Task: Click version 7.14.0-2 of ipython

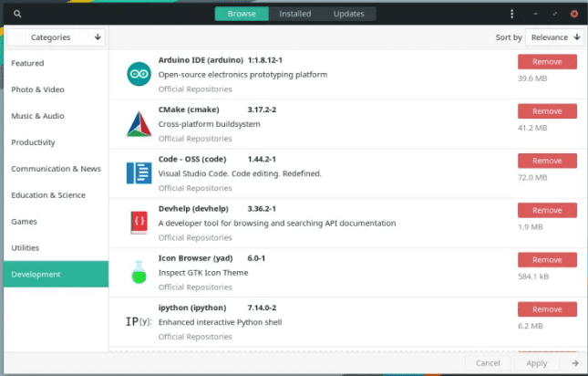Action: click(x=262, y=308)
